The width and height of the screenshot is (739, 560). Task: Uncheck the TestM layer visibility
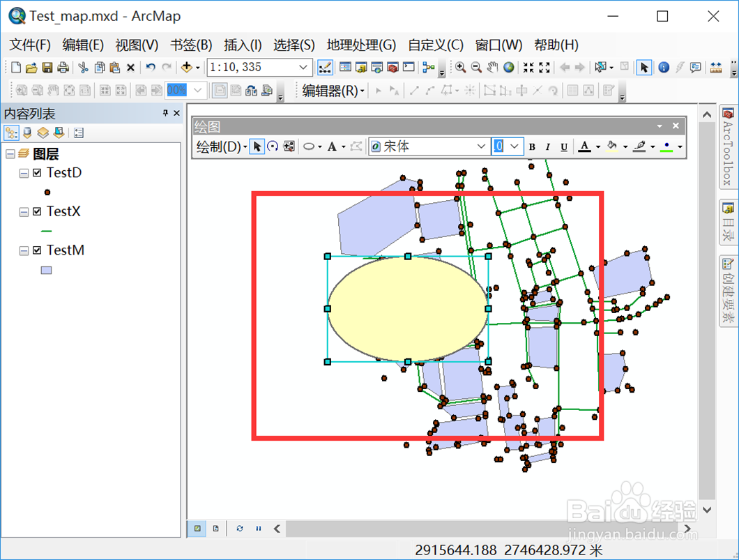37,250
